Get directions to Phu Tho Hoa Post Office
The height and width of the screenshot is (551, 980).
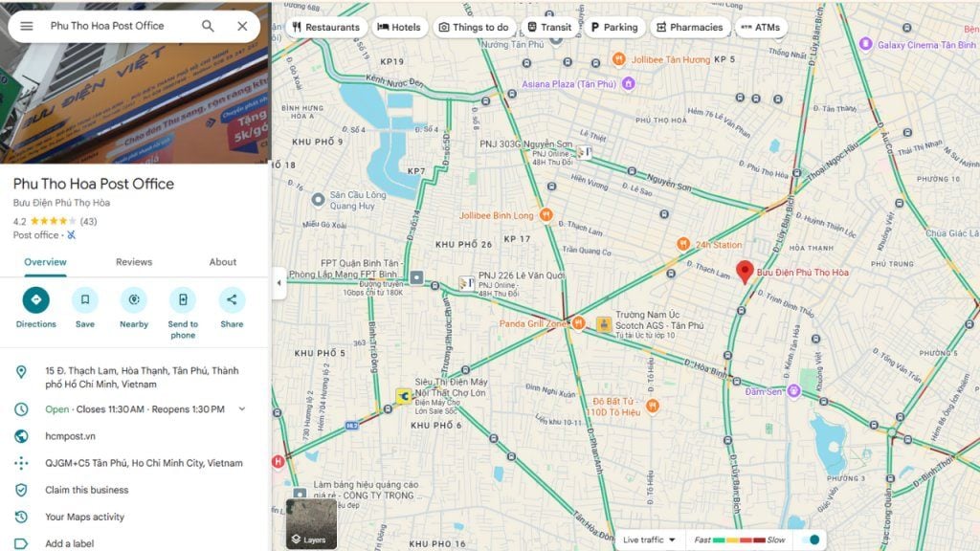point(35,300)
